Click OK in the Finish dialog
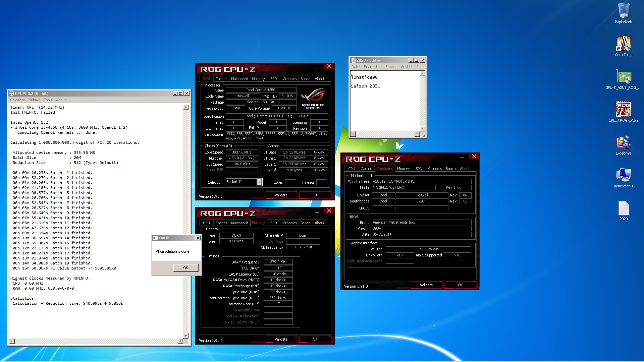The height and width of the screenshot is (362, 644). (x=185, y=268)
